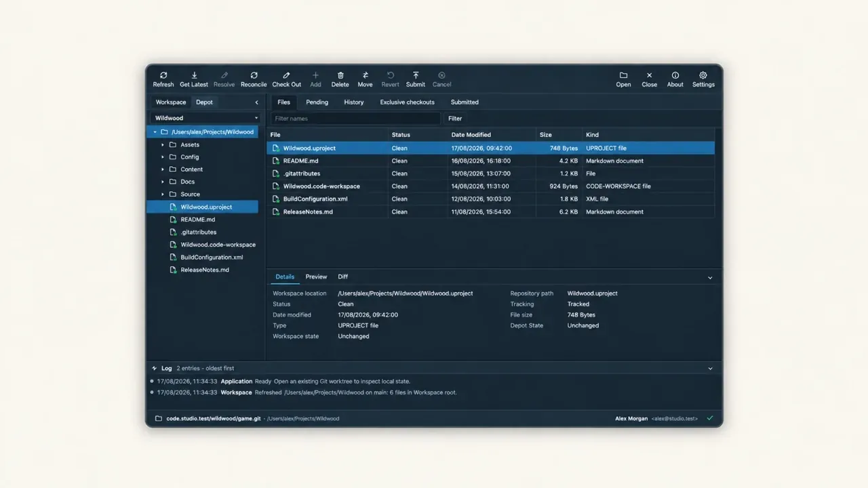Expand the Content folder arrow
The image size is (868, 488).
[163, 169]
